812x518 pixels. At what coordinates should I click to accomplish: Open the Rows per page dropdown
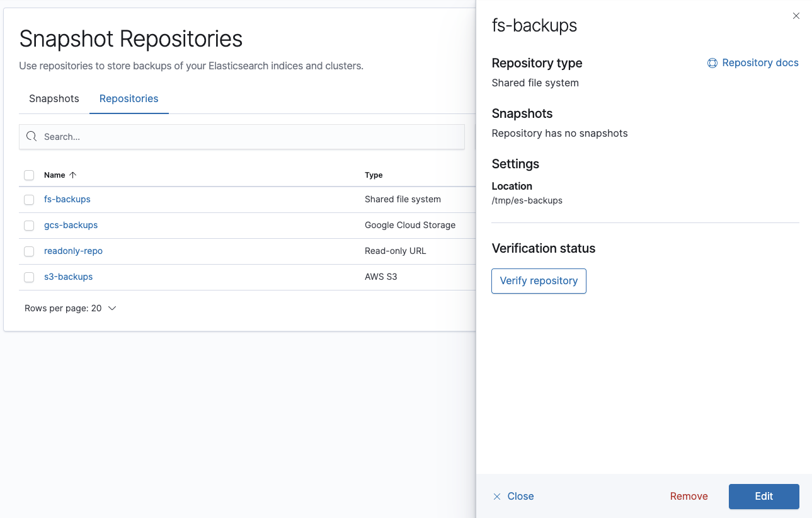click(x=71, y=308)
